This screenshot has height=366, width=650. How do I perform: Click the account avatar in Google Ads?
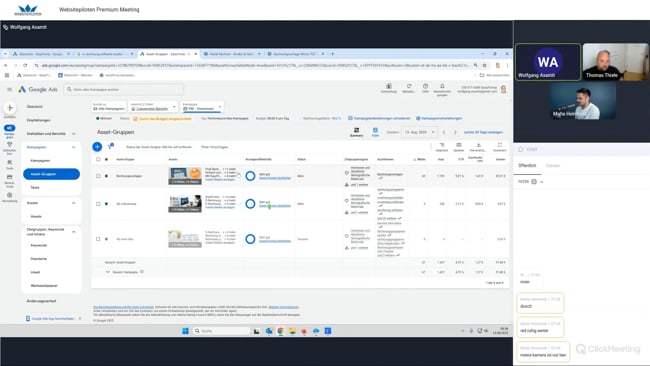(504, 89)
